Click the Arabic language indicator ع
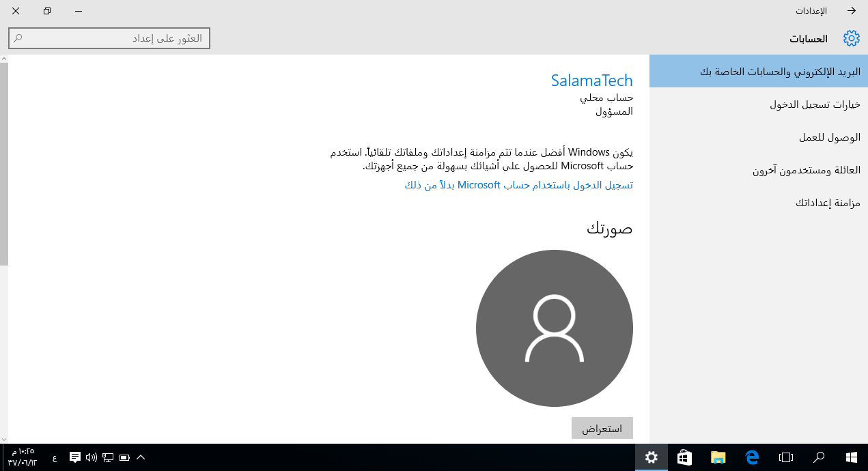The height and width of the screenshot is (471, 868). pos(55,457)
